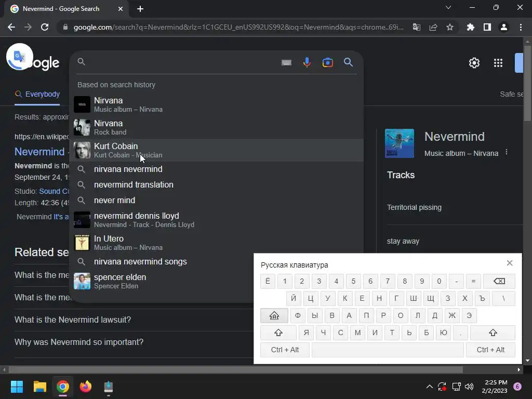532x399 pixels.
Task: Click Caps Lock key on virtual keyboard
Action: pyautogui.click(x=274, y=315)
